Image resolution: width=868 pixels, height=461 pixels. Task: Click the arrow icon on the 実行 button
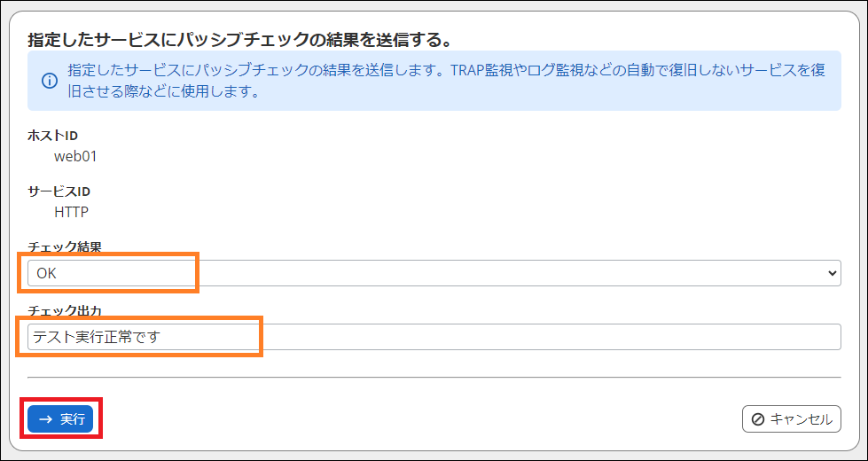[x=46, y=419]
